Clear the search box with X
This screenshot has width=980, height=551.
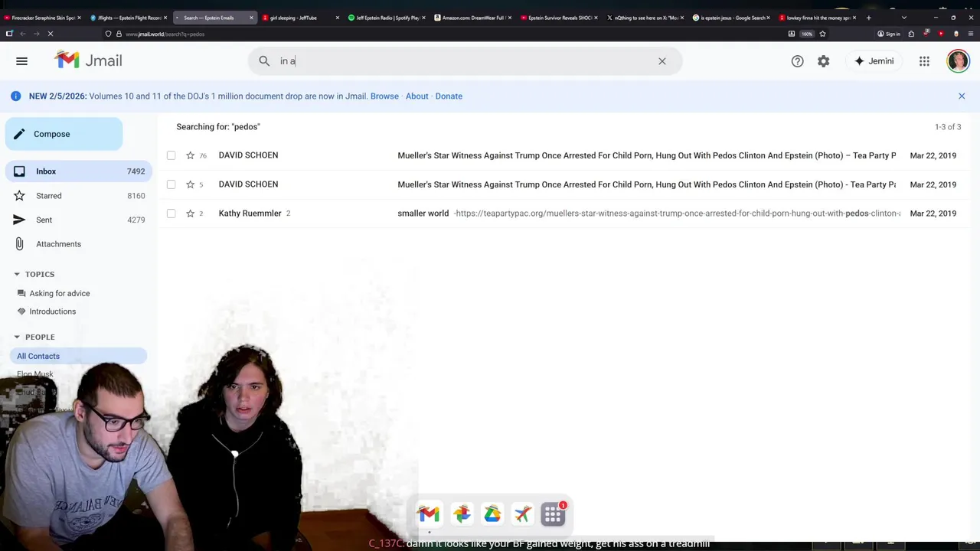(x=662, y=61)
